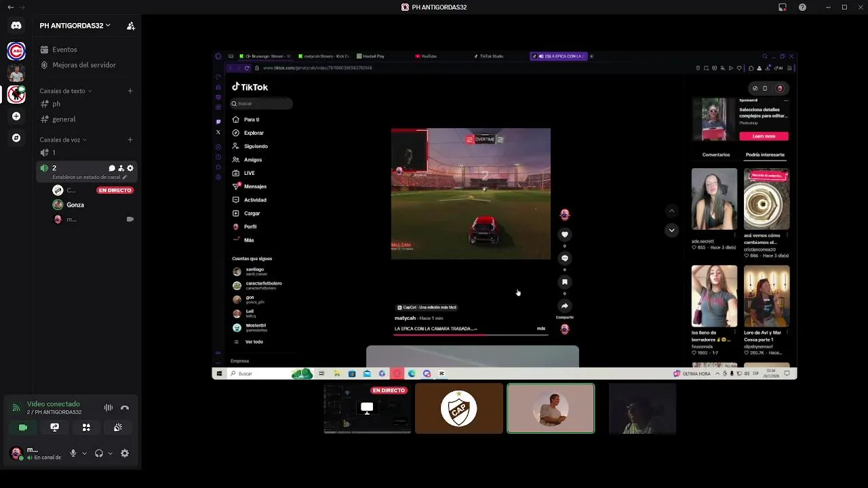Image resolution: width=868 pixels, height=488 pixels.
Task: Edit voice channel 2 settings gear
Action: pos(130,168)
